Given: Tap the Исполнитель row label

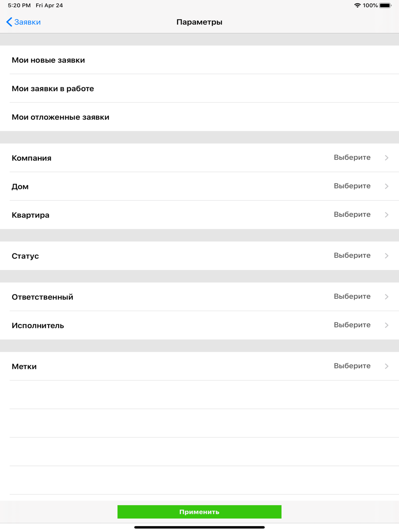Looking at the screenshot, I should click(38, 325).
